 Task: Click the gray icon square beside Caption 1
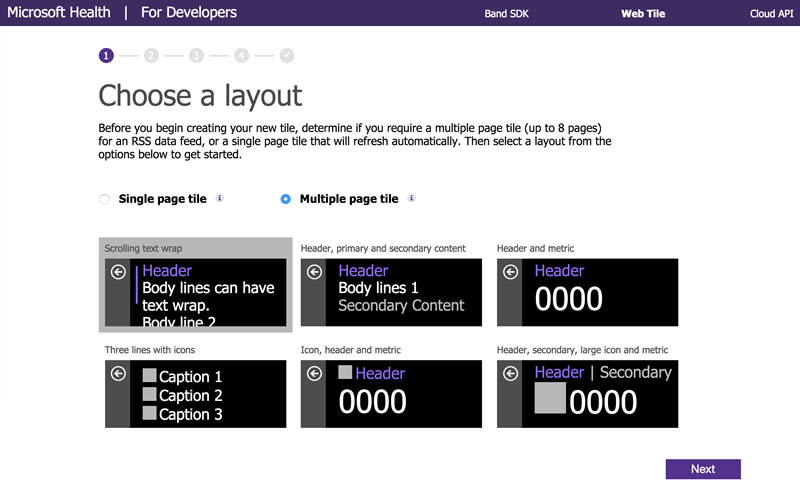click(149, 375)
